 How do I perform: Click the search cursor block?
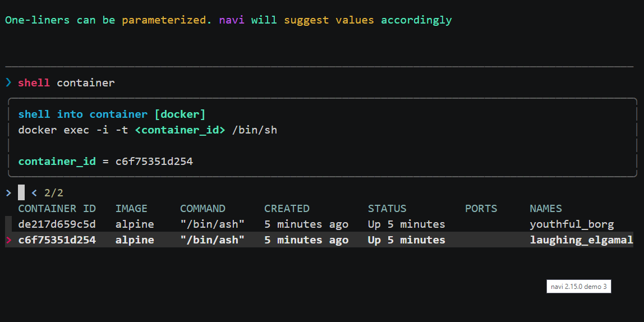[x=21, y=193]
